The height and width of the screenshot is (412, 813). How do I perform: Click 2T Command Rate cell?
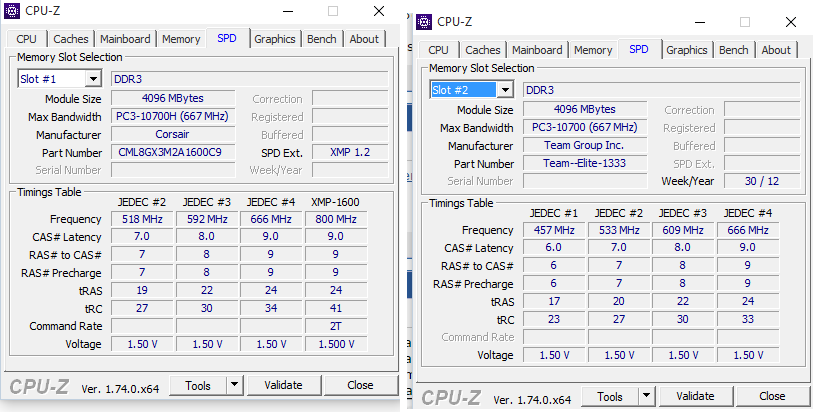coord(336,326)
